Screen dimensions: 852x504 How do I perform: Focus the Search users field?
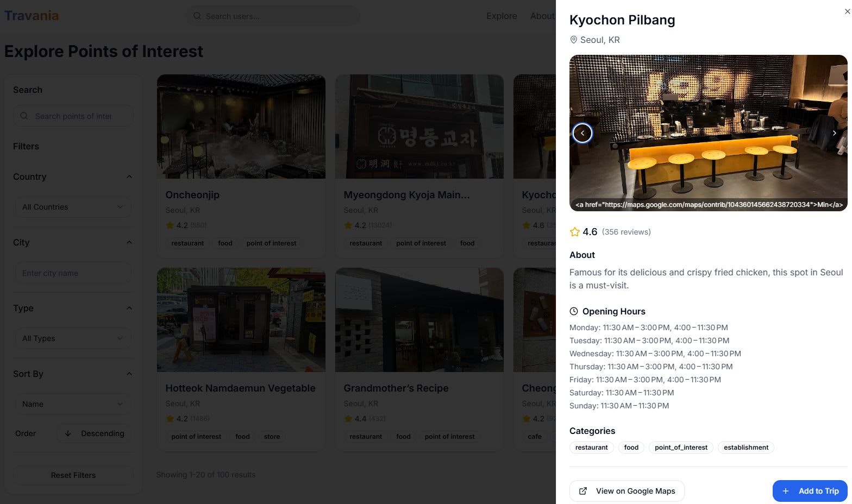pyautogui.click(x=273, y=16)
